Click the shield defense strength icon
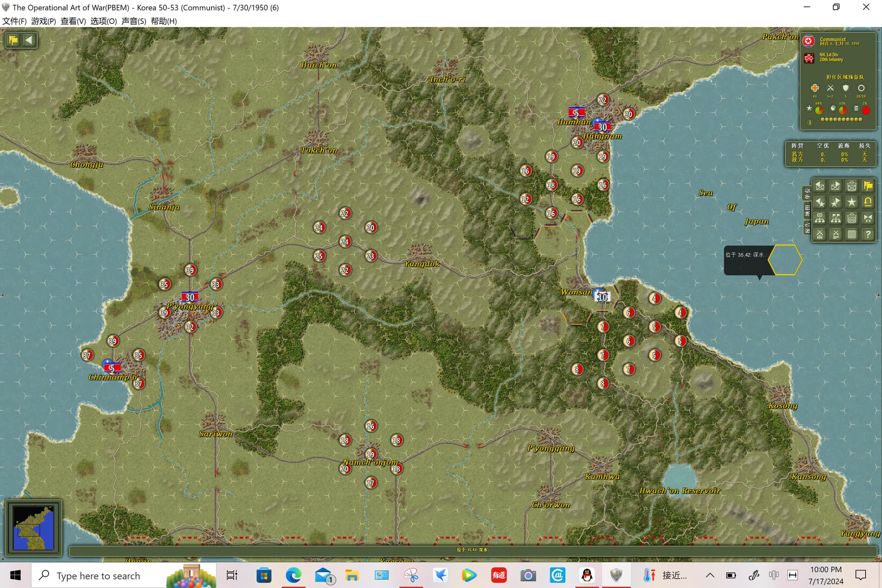882x588 pixels. coord(846,88)
